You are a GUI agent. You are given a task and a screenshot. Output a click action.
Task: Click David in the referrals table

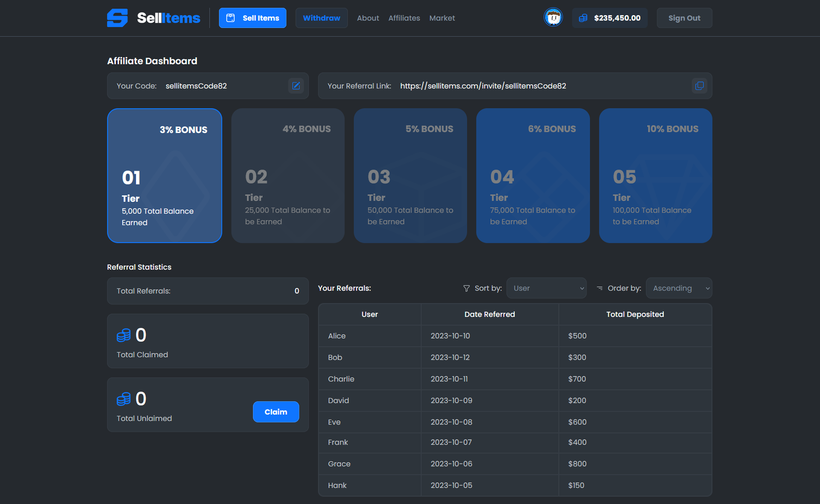338,401
